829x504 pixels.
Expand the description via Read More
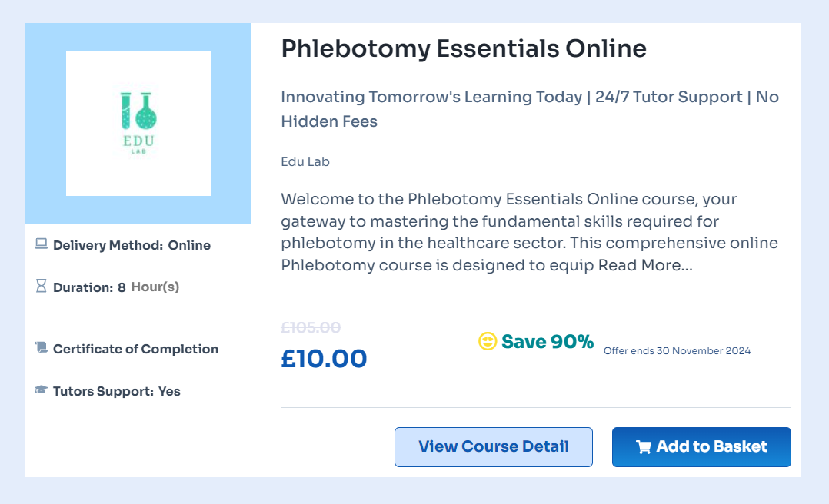pyautogui.click(x=645, y=266)
